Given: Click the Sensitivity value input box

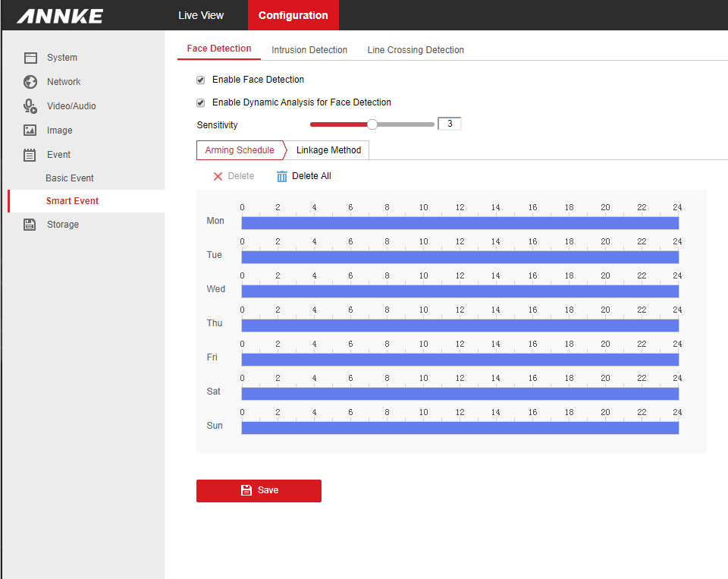Looking at the screenshot, I should [x=450, y=124].
